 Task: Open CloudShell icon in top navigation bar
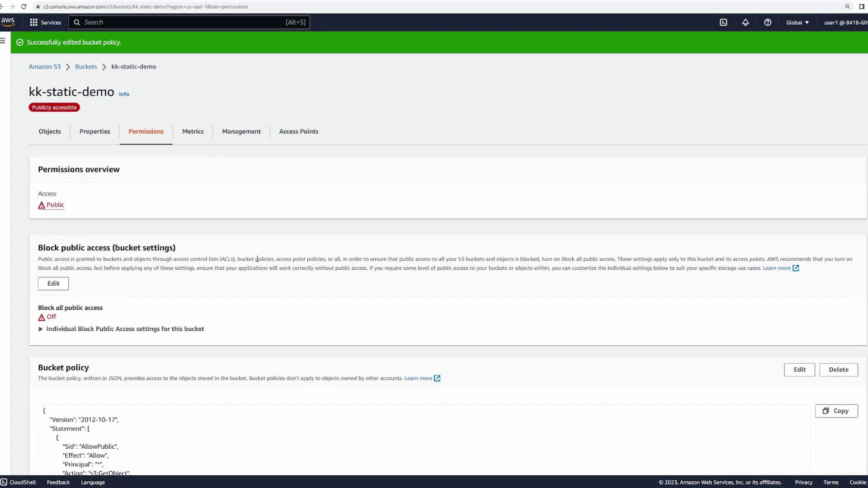pos(723,23)
